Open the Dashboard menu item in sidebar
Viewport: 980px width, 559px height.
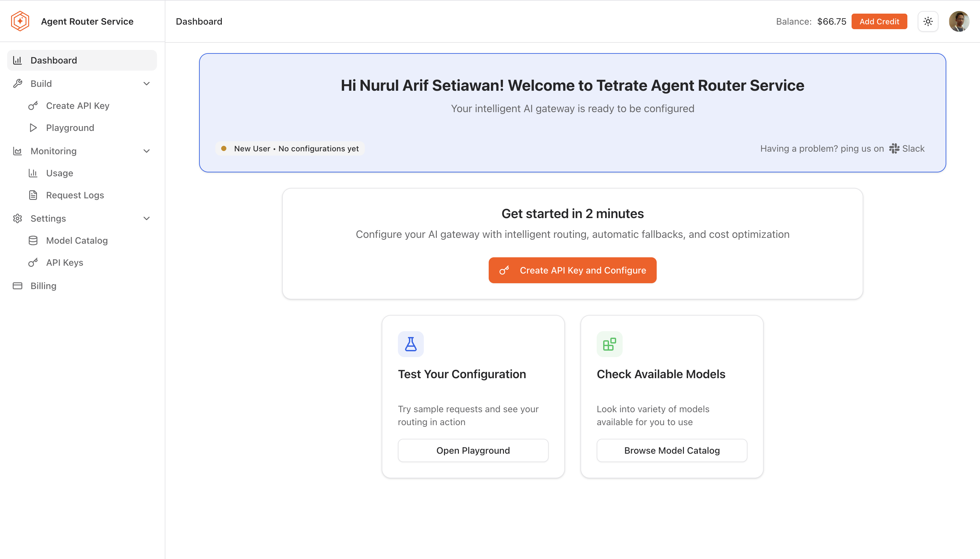point(54,60)
